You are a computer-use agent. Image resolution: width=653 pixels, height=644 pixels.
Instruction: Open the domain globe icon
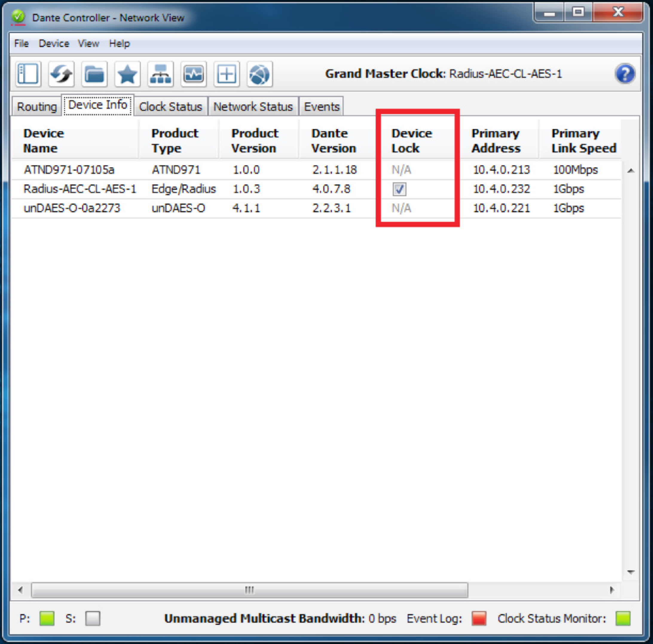(x=259, y=74)
